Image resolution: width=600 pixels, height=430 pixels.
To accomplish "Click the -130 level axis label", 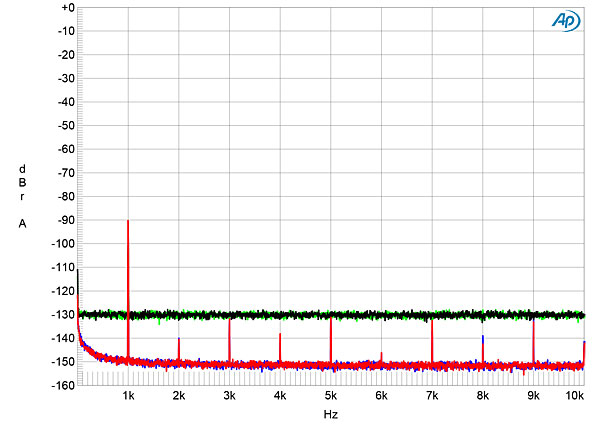I will [63, 315].
